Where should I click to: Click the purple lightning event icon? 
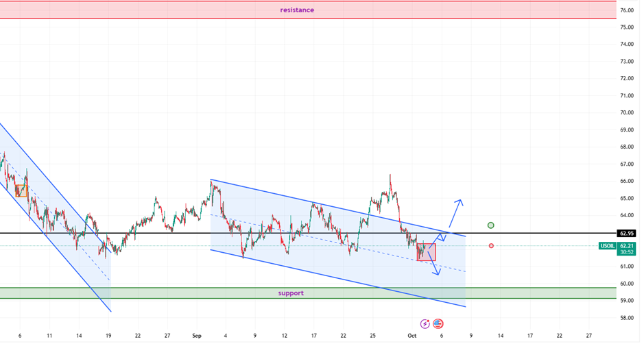click(425, 323)
